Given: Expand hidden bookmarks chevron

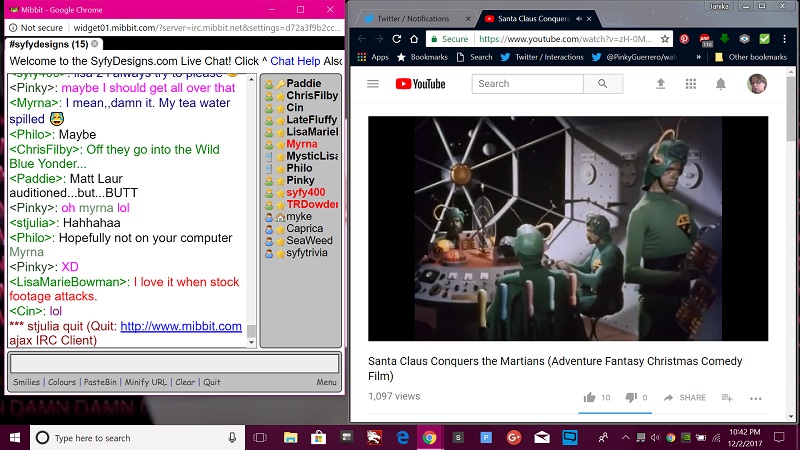Looking at the screenshot, I should point(698,57).
